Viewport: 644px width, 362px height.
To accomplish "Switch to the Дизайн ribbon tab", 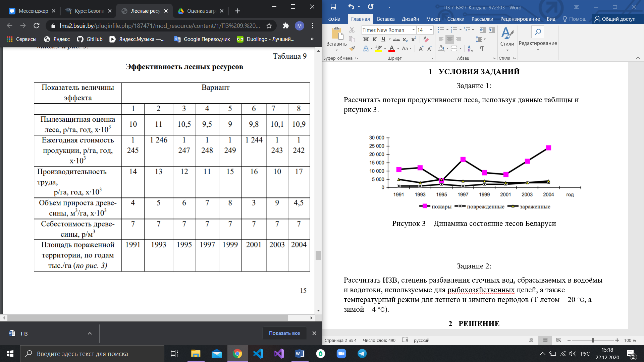I will point(410,19).
